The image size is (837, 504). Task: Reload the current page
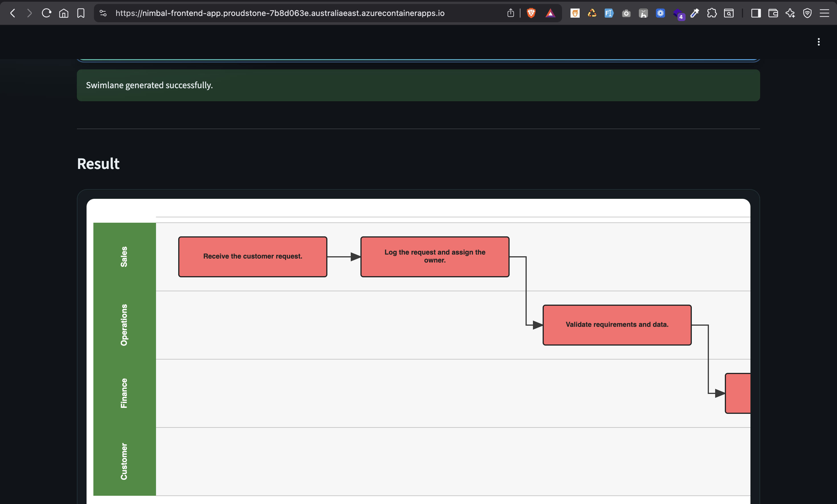[46, 13]
